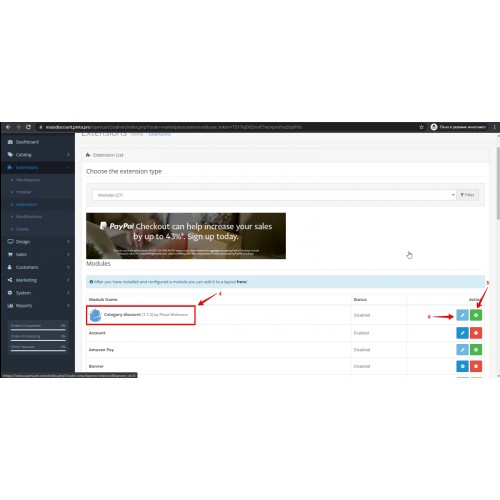Expand the Sales sidebar menu
This screenshot has height=500, width=500.
37,254
